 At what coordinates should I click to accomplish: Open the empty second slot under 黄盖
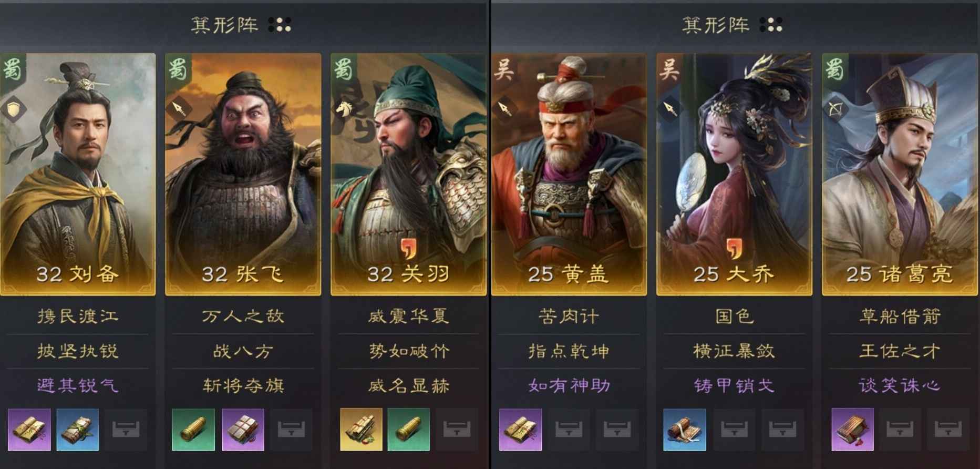[569, 430]
